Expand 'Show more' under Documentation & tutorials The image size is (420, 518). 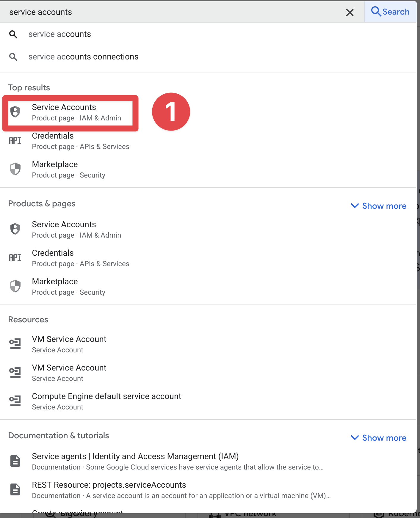point(384,438)
